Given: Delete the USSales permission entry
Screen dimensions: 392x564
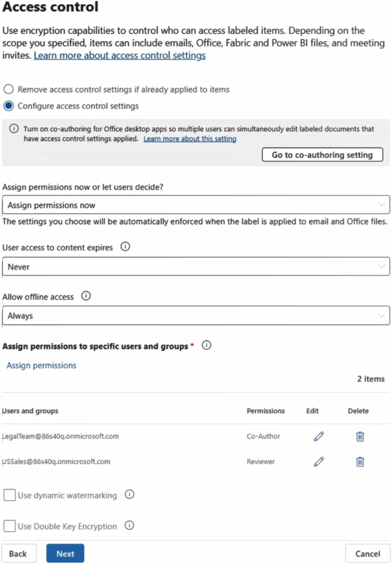Looking at the screenshot, I should click(x=360, y=462).
